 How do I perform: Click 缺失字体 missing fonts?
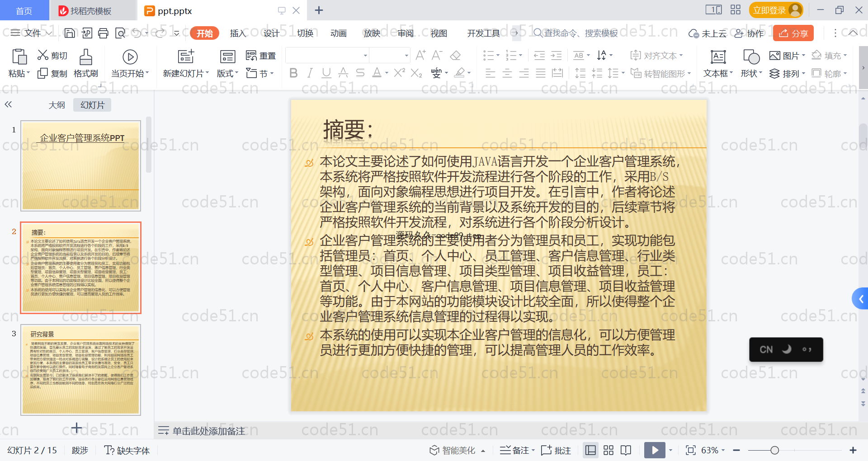point(127,450)
